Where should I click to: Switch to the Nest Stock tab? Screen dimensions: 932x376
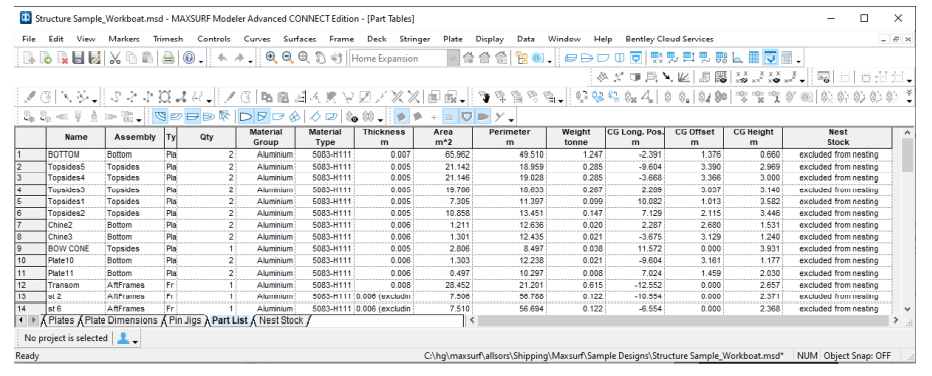coord(281,321)
